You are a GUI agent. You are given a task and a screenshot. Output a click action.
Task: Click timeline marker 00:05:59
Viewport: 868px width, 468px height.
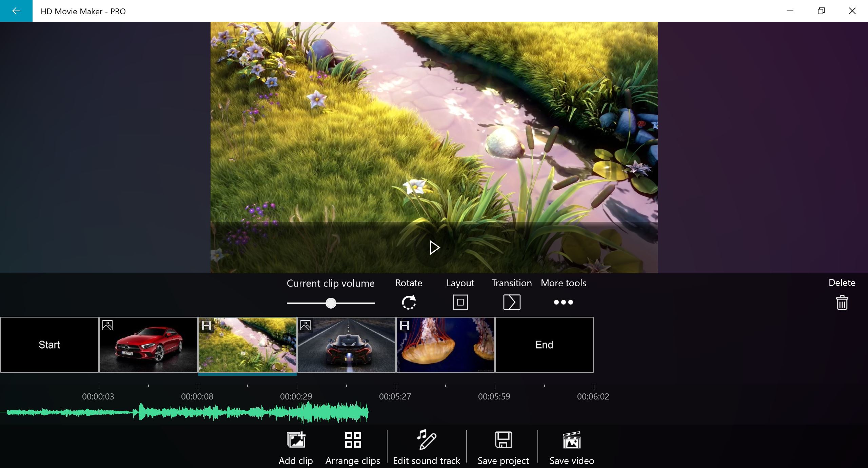[494, 396]
